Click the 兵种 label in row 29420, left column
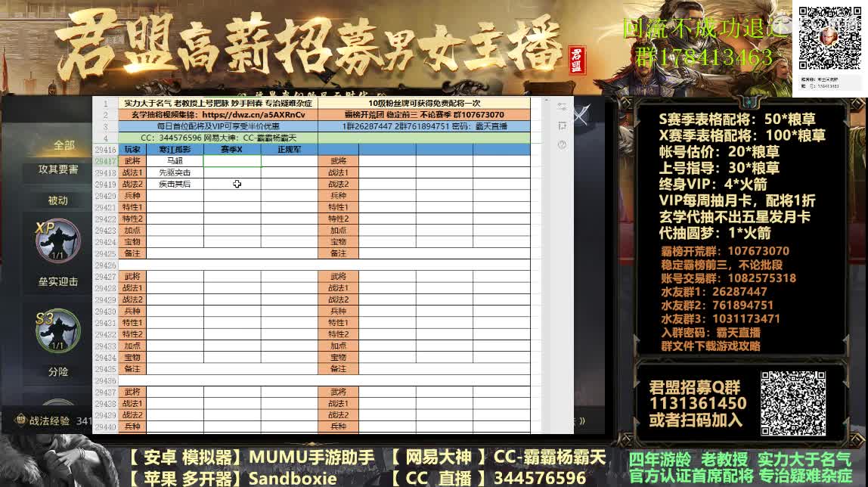 (x=132, y=196)
